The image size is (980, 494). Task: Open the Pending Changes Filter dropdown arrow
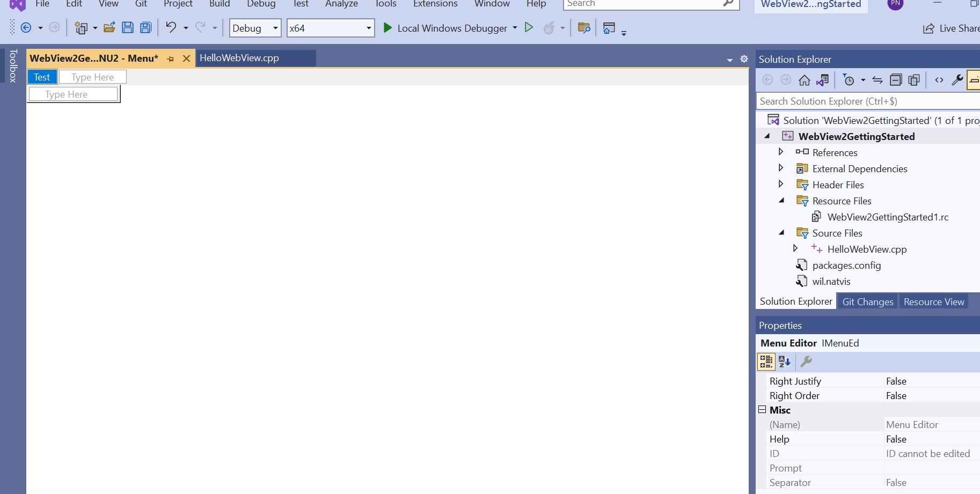click(863, 80)
